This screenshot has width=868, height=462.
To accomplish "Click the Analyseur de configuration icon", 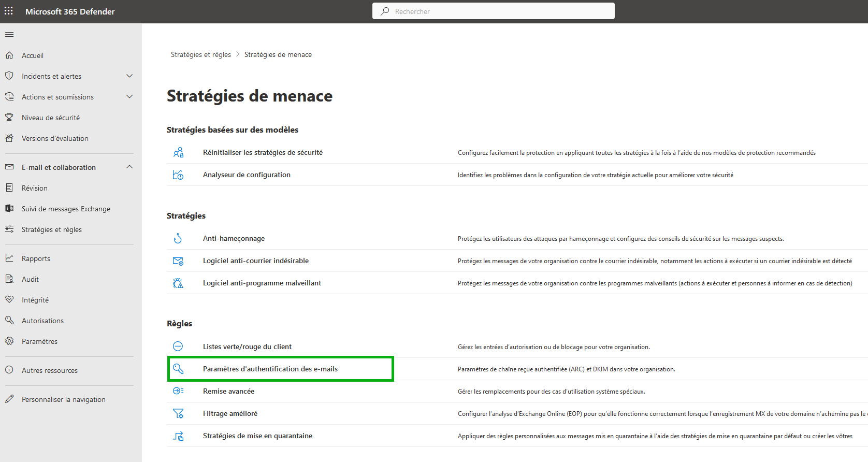I will [x=178, y=175].
